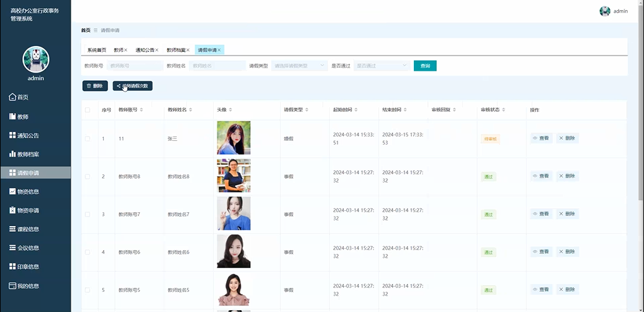Image resolution: width=644 pixels, height=312 pixels.
Task: Switch to the 系统首页 tab
Action: coord(97,50)
